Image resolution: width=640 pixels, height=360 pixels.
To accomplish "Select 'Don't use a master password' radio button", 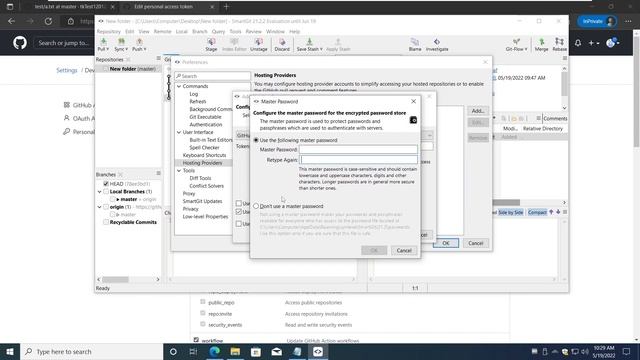I will pos(256,206).
